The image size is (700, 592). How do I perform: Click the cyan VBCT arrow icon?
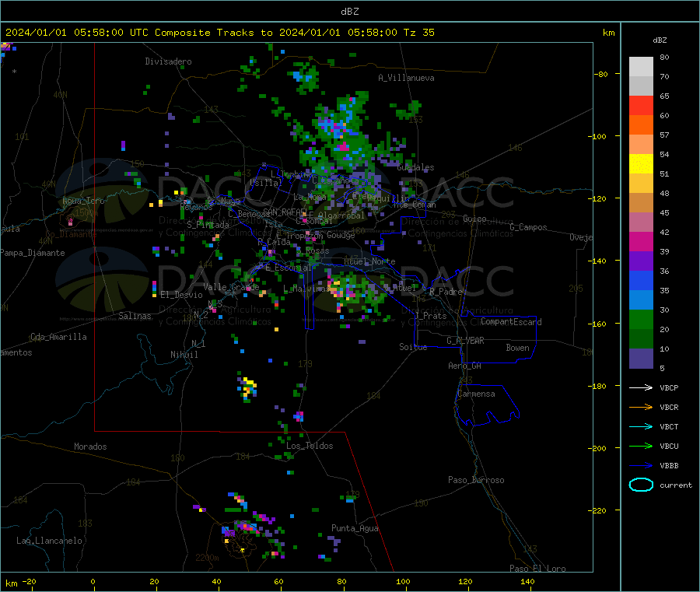tap(641, 426)
